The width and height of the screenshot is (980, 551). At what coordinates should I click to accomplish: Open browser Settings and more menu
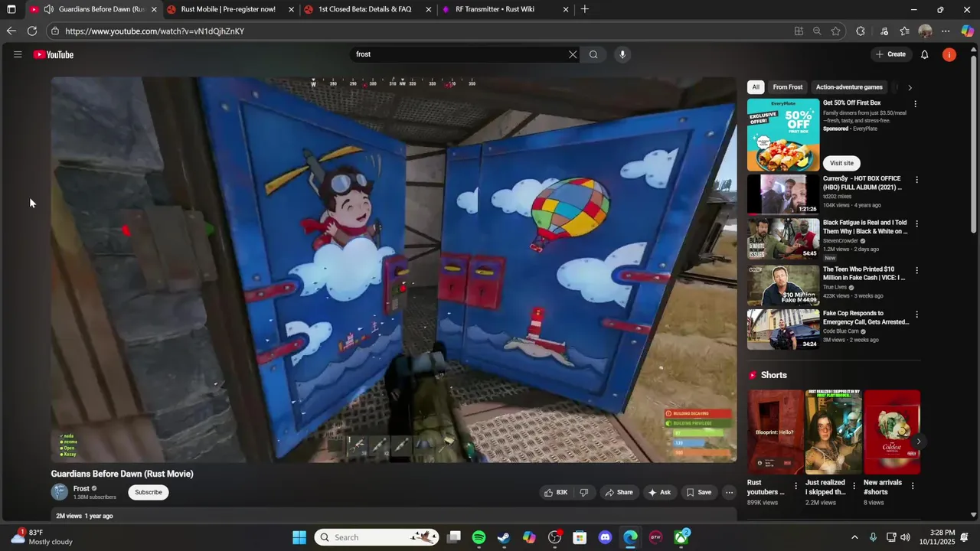(x=946, y=31)
